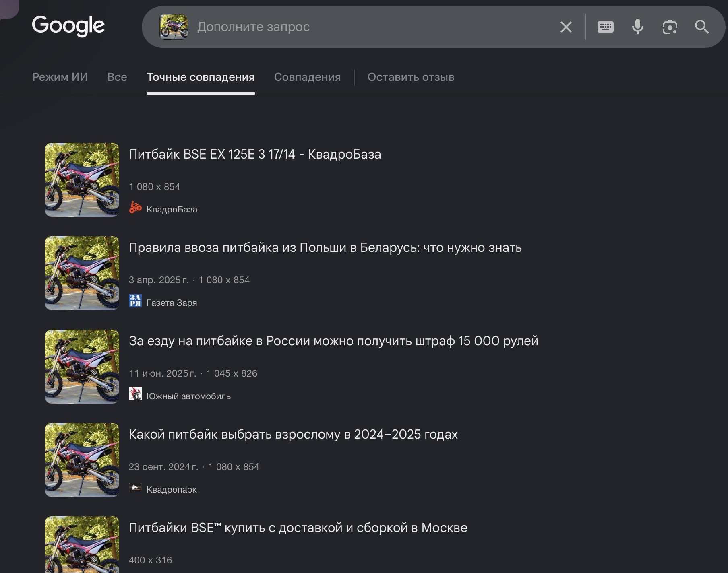Click the Газета Заря site favicon

[135, 301]
